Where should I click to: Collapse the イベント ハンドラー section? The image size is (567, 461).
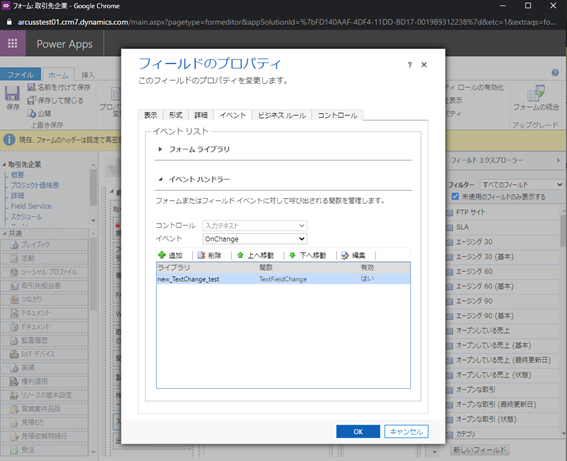pyautogui.click(x=160, y=179)
